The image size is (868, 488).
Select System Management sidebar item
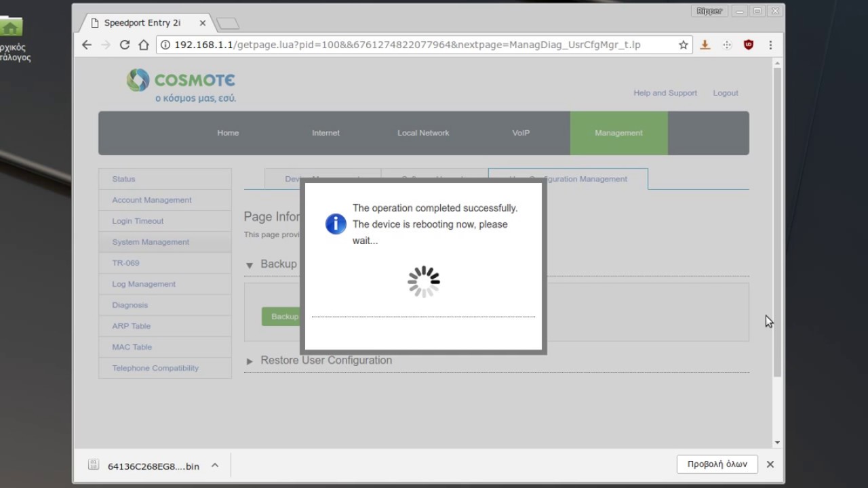[x=165, y=242]
